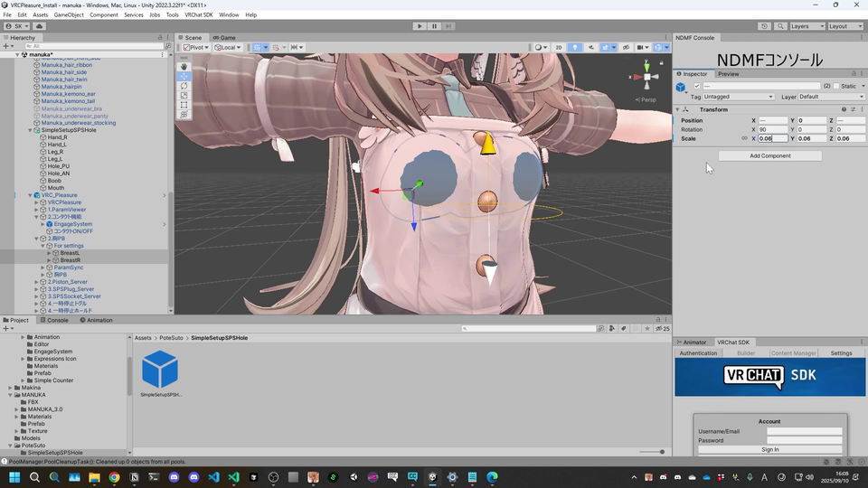Select the Hand view tool in scene
Viewport: 868px width, 488px height.
click(184, 66)
